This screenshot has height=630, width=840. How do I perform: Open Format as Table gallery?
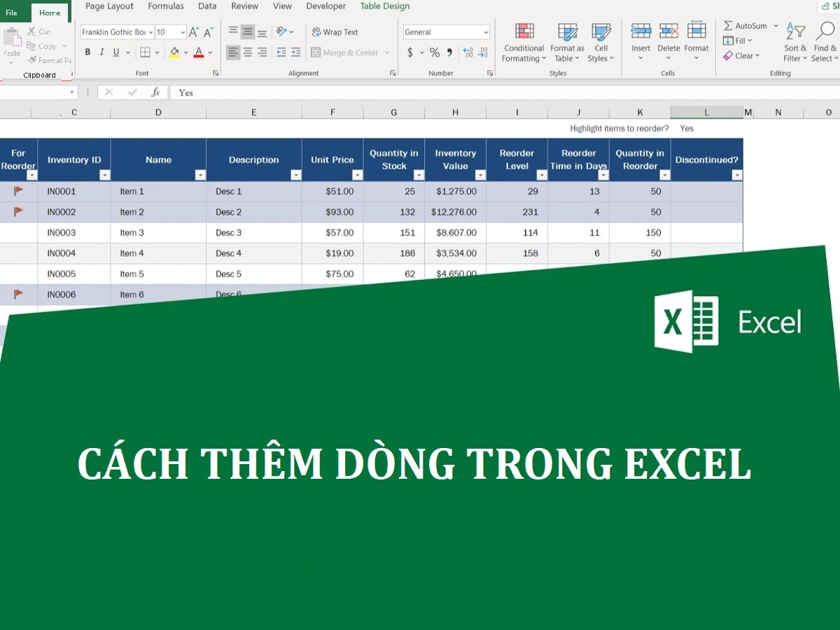click(x=567, y=43)
